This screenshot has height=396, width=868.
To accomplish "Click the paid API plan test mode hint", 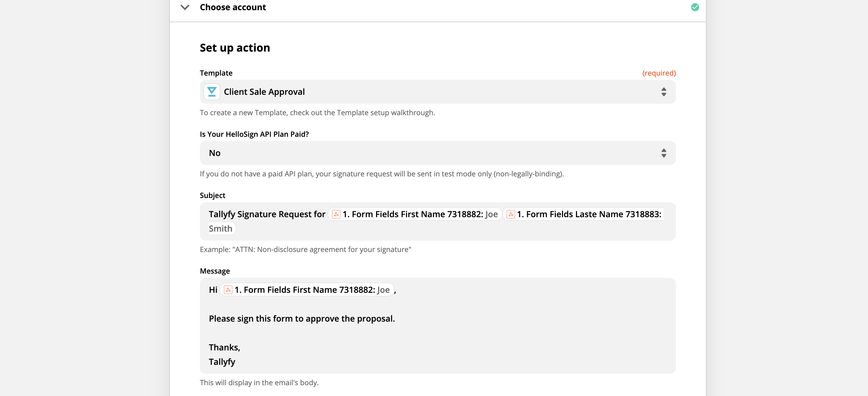I will click(381, 174).
